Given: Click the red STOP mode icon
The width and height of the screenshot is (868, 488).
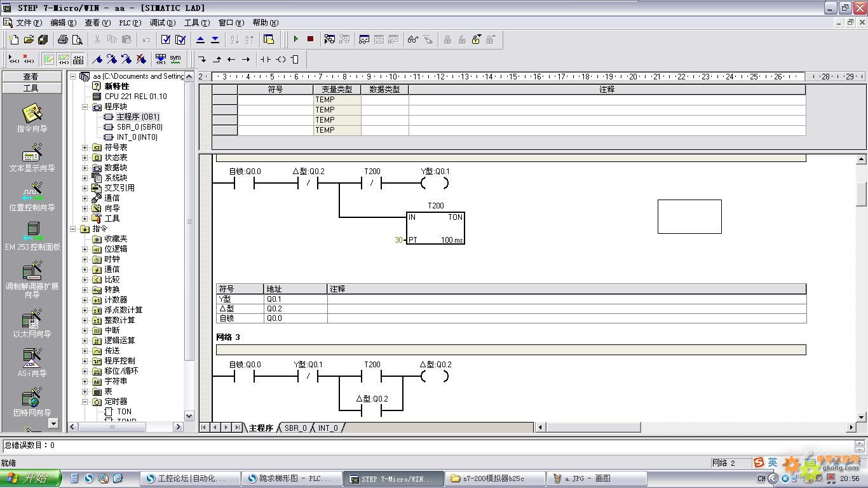Looking at the screenshot, I should (310, 39).
